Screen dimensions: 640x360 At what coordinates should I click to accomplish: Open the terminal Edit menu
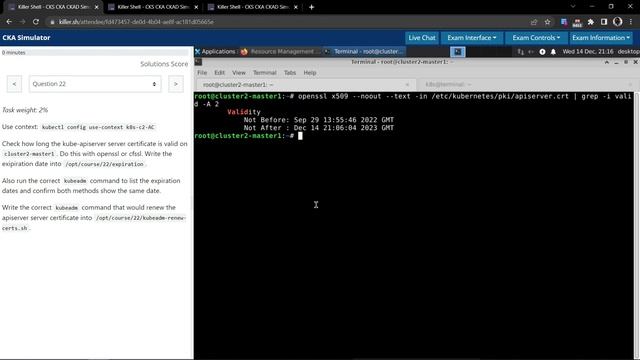220,73
